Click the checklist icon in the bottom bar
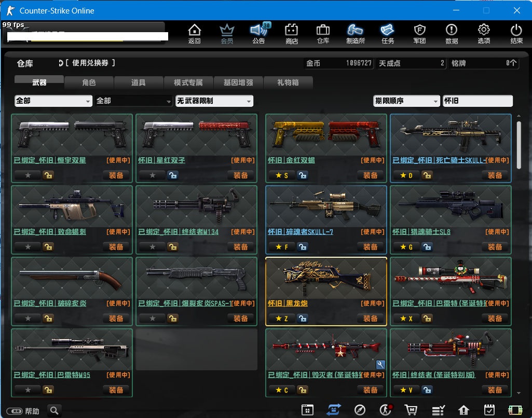Image resolution: width=532 pixels, height=418 pixels. (x=438, y=410)
